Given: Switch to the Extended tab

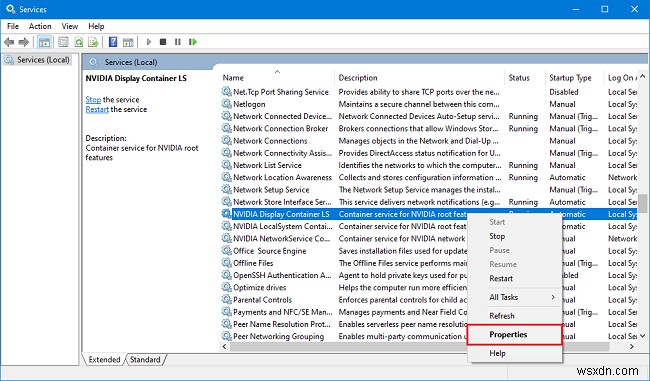Looking at the screenshot, I should tap(104, 359).
